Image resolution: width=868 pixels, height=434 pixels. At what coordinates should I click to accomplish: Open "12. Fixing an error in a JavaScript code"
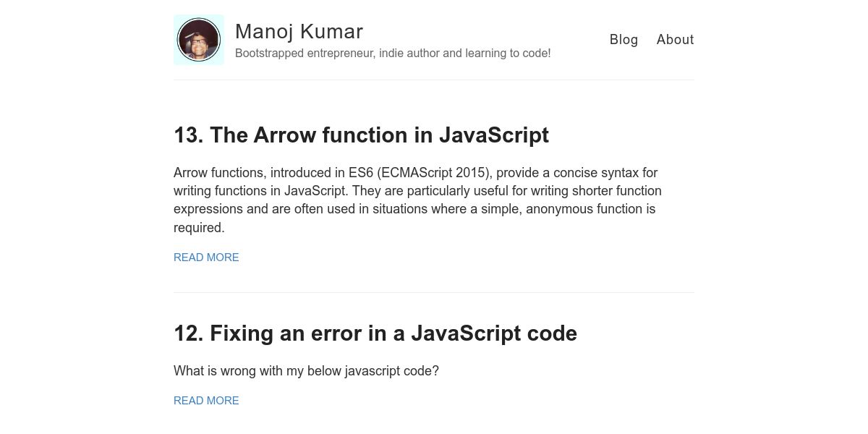point(375,333)
